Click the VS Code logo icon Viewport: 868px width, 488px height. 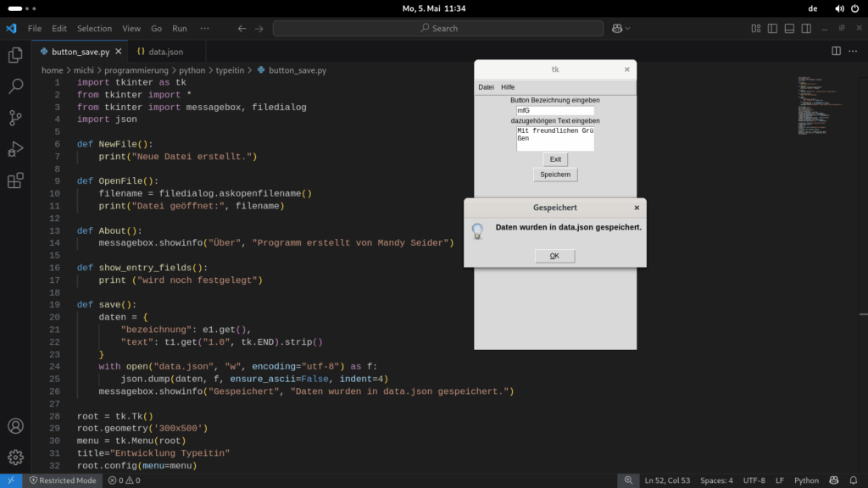point(11,28)
